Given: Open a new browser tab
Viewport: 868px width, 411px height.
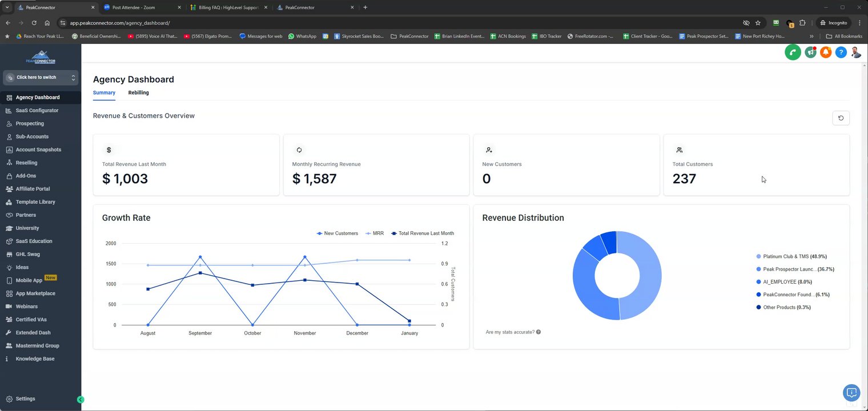Looking at the screenshot, I should (365, 7).
